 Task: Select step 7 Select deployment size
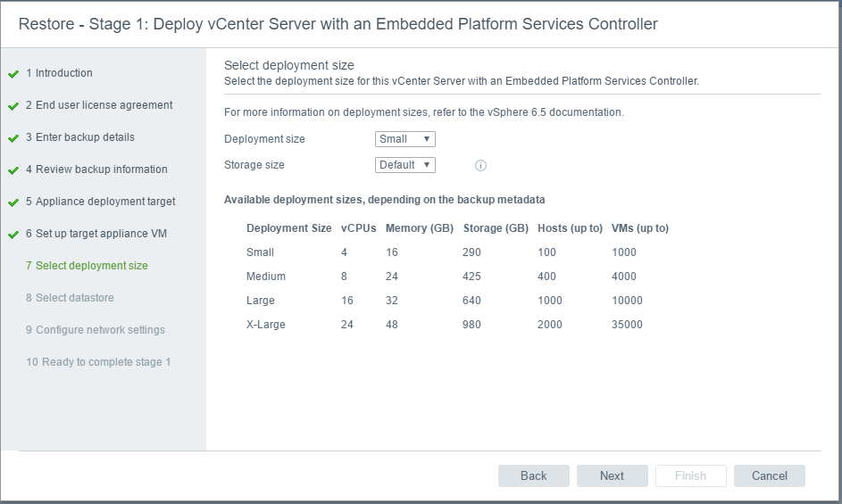(87, 266)
